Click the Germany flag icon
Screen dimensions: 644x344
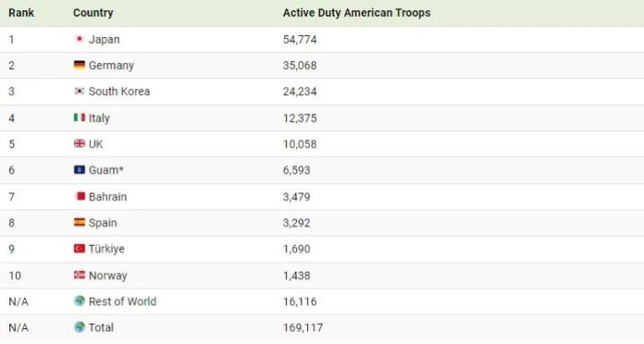[x=80, y=65]
